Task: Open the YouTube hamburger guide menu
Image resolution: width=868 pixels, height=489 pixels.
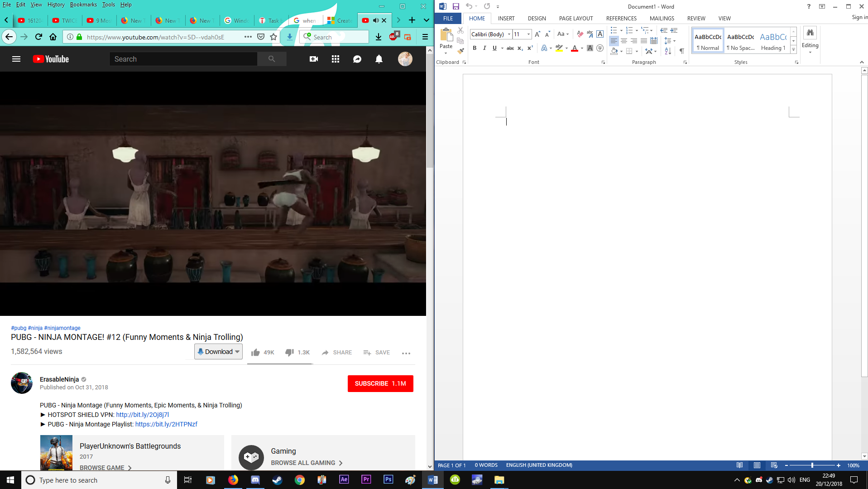Action: [x=16, y=59]
